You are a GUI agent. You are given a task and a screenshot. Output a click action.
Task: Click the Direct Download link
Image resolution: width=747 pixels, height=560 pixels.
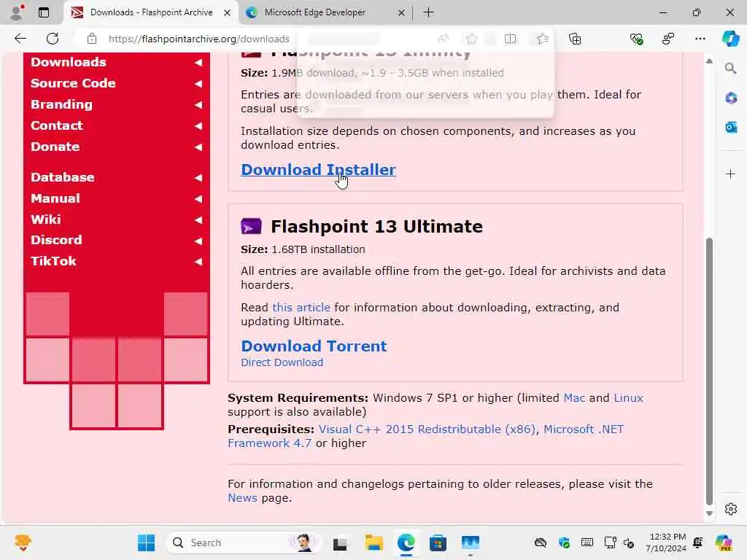pos(282,362)
